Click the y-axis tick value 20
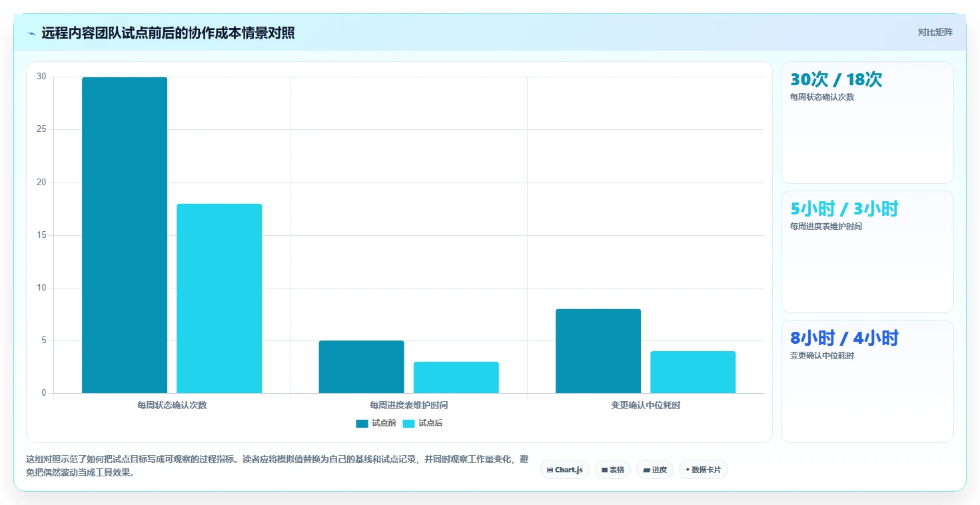 41,183
